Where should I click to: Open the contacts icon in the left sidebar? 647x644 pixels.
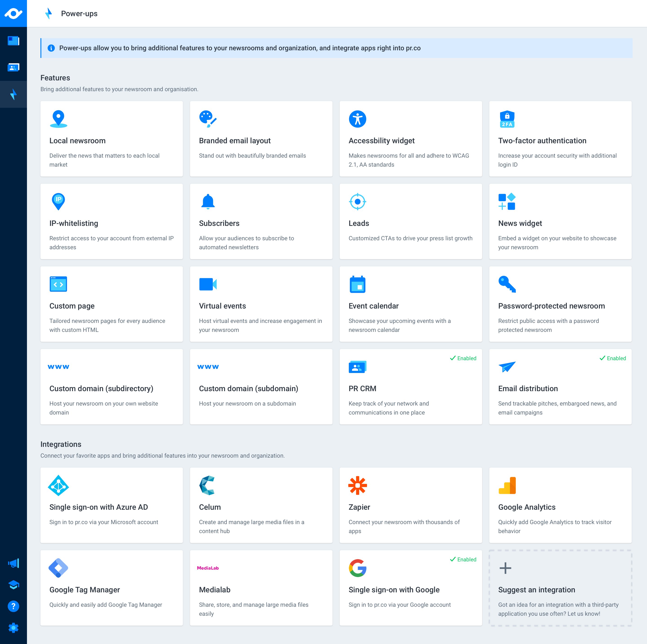(13, 68)
